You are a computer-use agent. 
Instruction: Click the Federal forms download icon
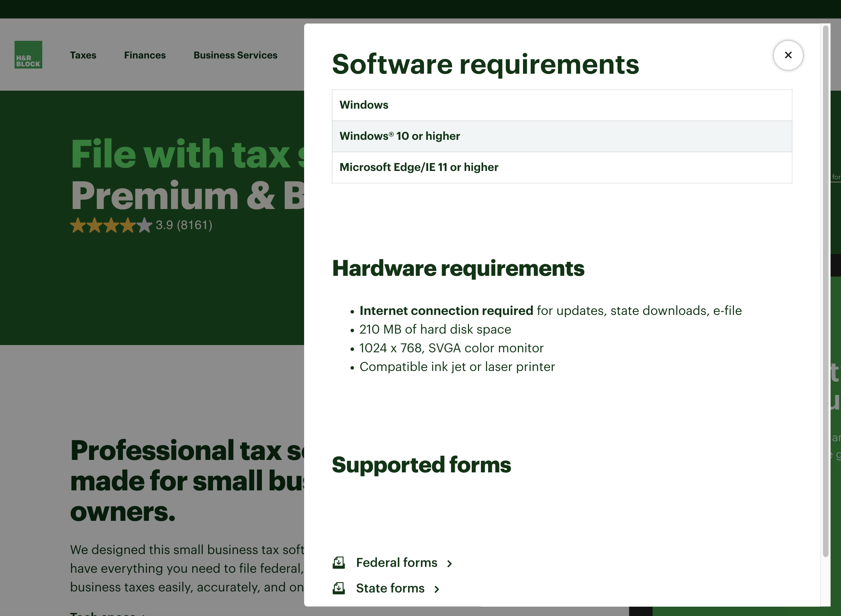point(338,562)
